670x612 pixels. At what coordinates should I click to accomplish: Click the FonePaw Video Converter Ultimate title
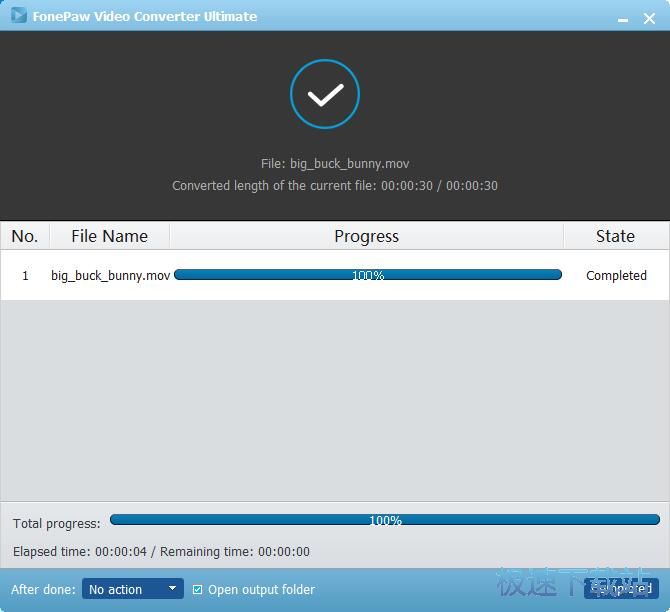tap(145, 16)
